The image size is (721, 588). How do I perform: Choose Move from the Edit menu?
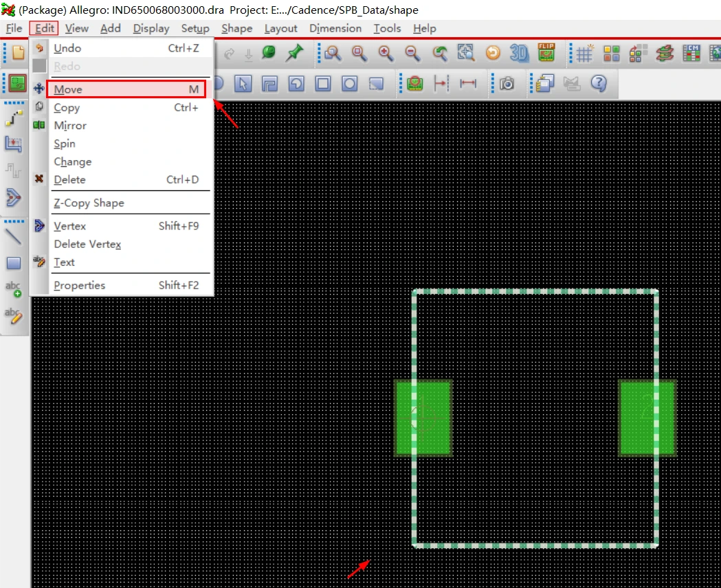(126, 89)
